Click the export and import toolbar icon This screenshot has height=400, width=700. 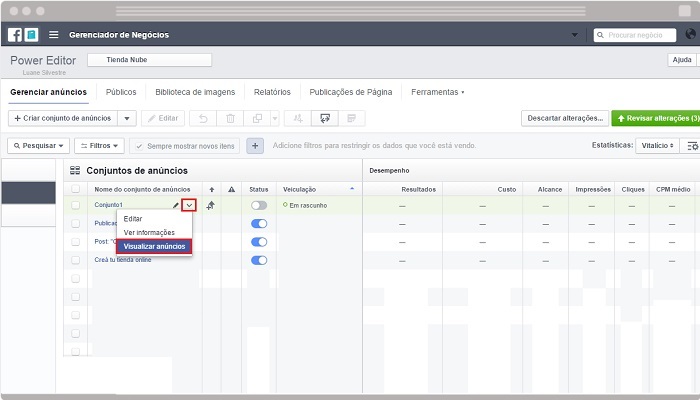pyautogui.click(x=325, y=118)
